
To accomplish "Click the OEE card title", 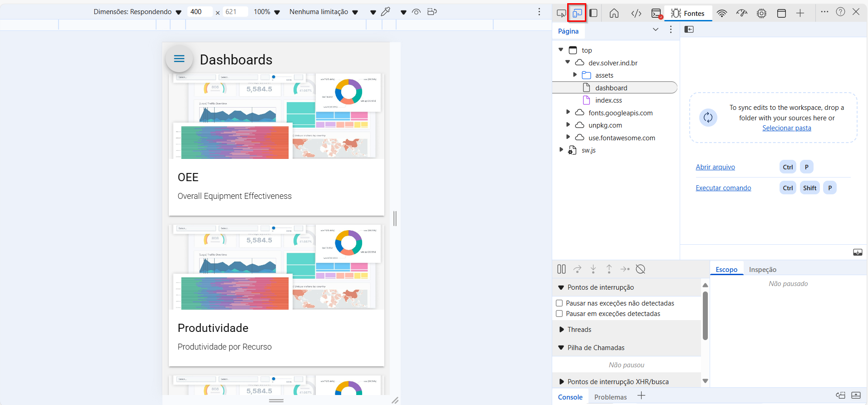I will click(x=188, y=177).
